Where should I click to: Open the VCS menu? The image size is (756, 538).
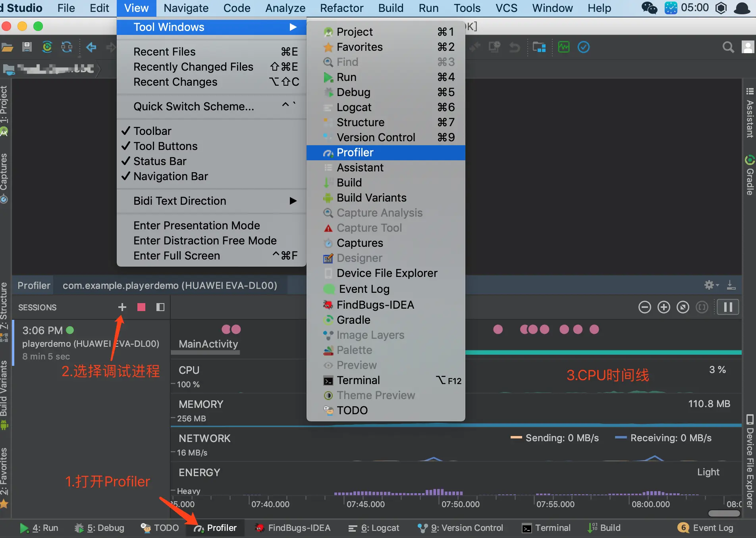tap(506, 8)
